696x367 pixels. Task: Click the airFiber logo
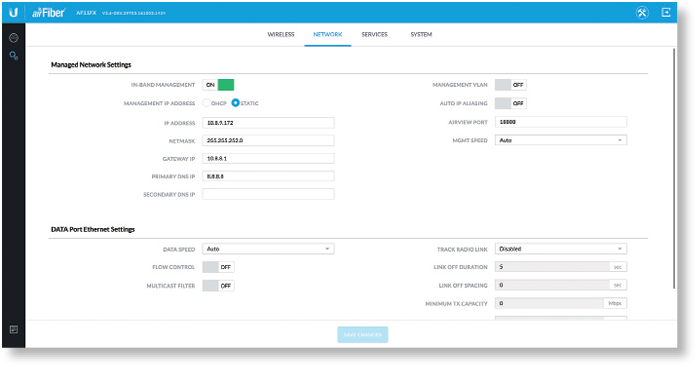(48, 13)
